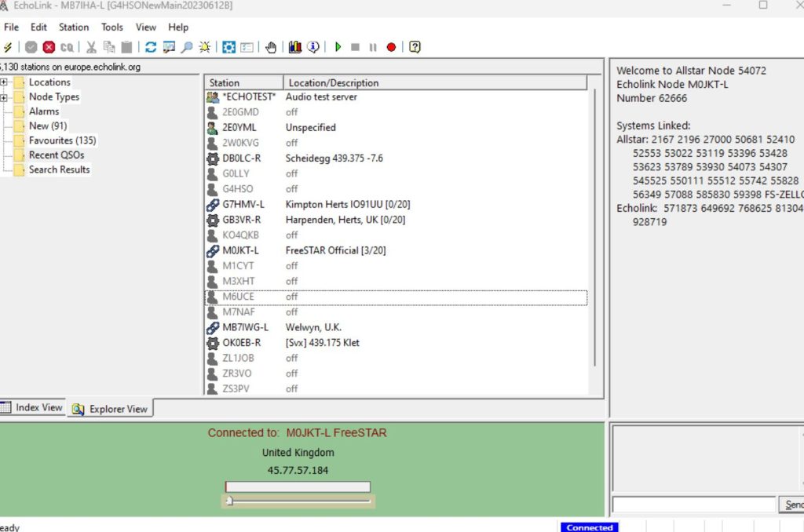Image resolution: width=804 pixels, height=532 pixels.
Task: Maximize the EchoLink window
Action: pos(763,5)
